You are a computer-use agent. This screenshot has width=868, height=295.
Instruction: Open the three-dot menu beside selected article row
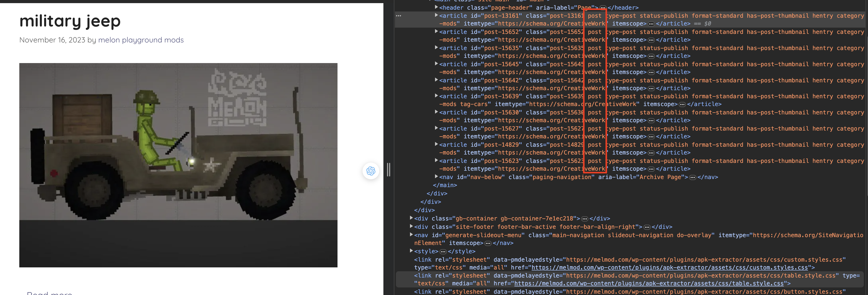[398, 16]
